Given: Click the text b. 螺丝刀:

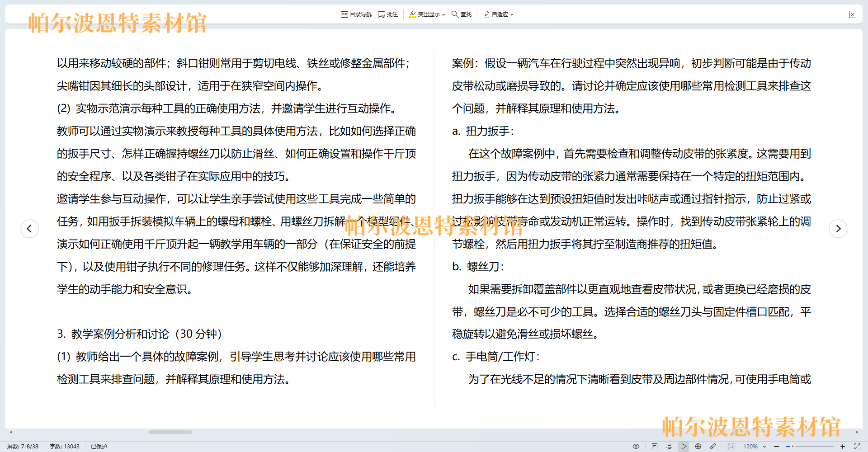Looking at the screenshot, I should pyautogui.click(x=478, y=267).
